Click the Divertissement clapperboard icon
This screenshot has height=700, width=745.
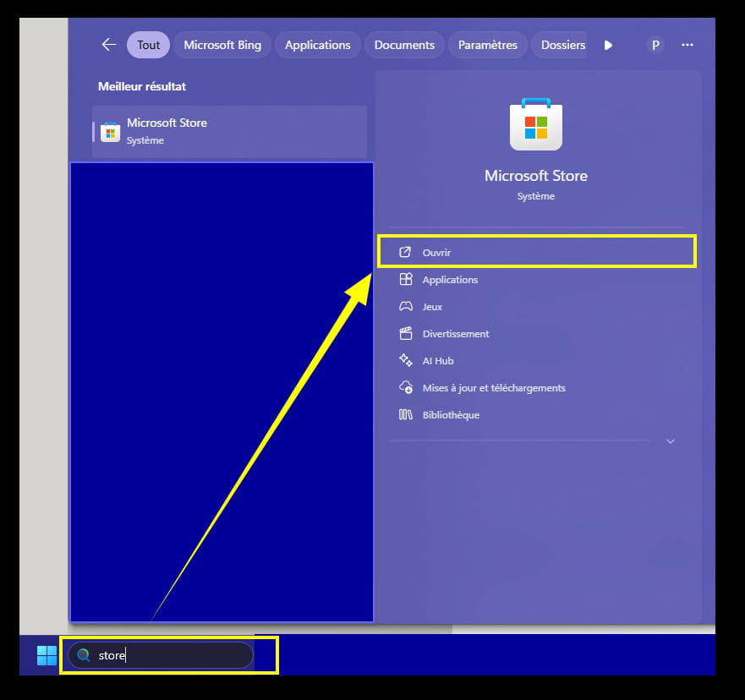[x=406, y=333]
